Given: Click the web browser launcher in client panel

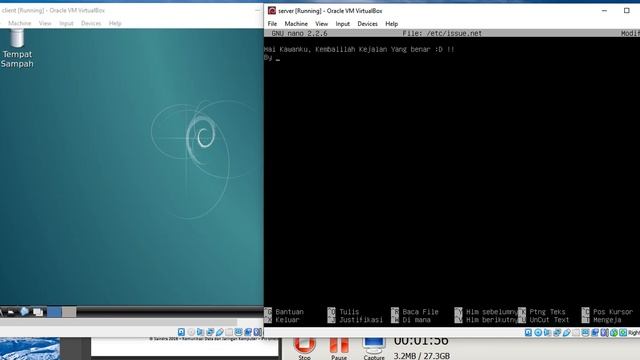Looking at the screenshot, I should (x=24, y=312).
